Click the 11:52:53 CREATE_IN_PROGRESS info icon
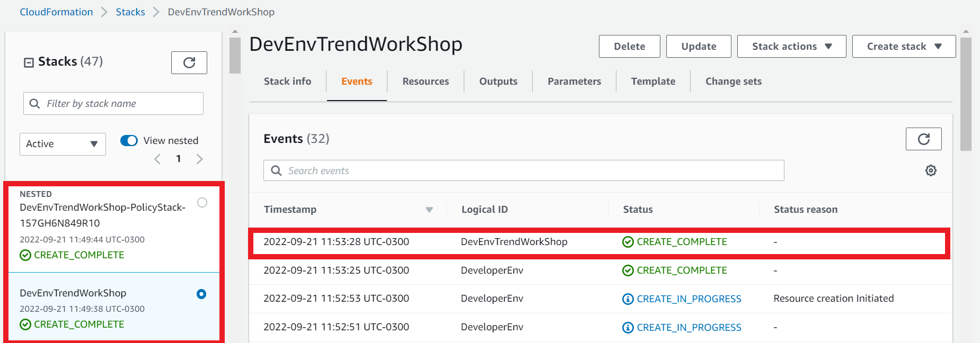 (x=628, y=299)
